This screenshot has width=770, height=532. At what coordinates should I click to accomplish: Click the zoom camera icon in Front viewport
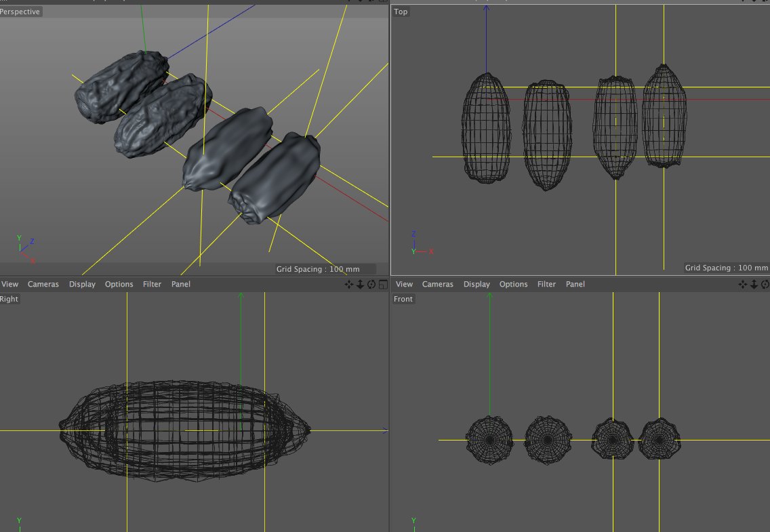point(754,284)
